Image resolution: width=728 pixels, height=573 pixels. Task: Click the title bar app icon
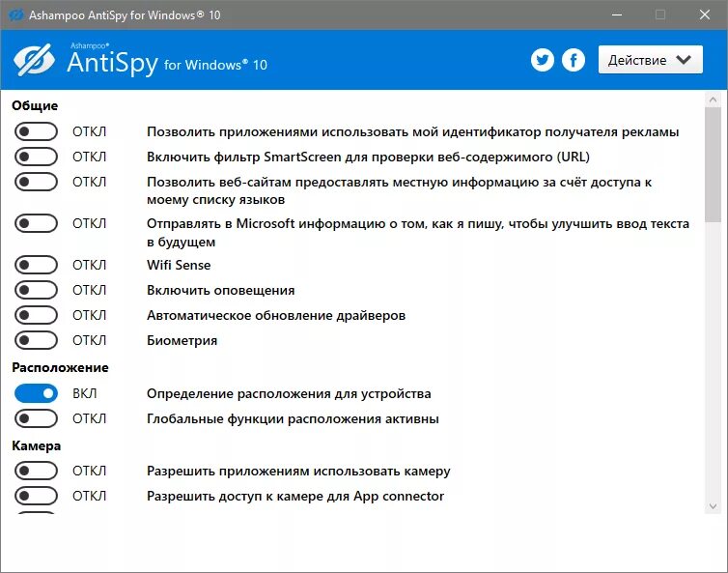point(16,14)
